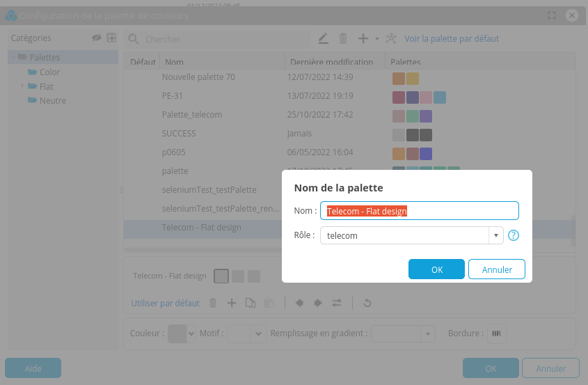
Task: Click the Bordure style button
Action: pyautogui.click(x=497, y=333)
